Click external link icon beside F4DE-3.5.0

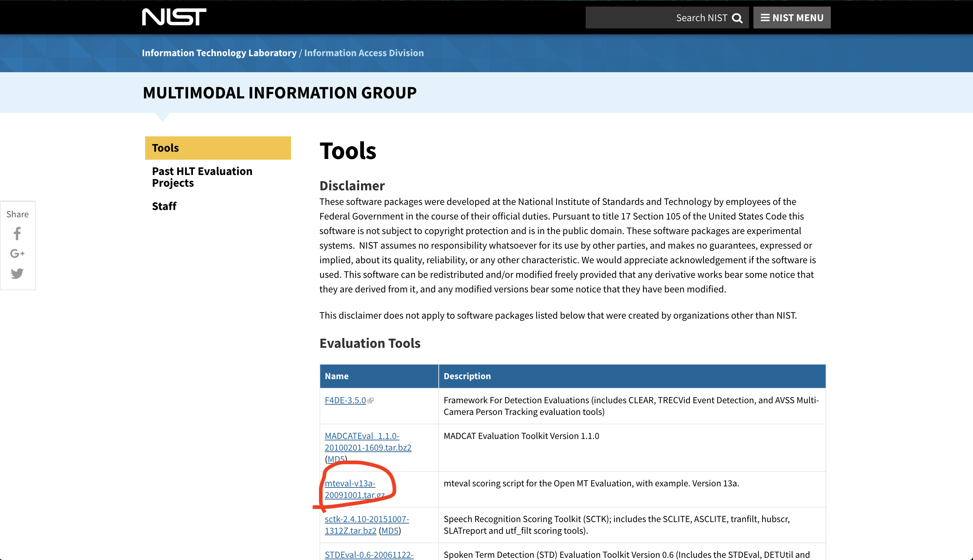pyautogui.click(x=371, y=400)
